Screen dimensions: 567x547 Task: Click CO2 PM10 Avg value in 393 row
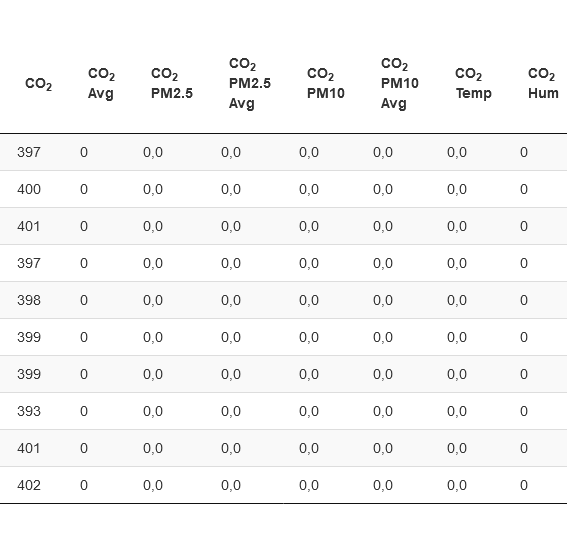click(x=383, y=411)
